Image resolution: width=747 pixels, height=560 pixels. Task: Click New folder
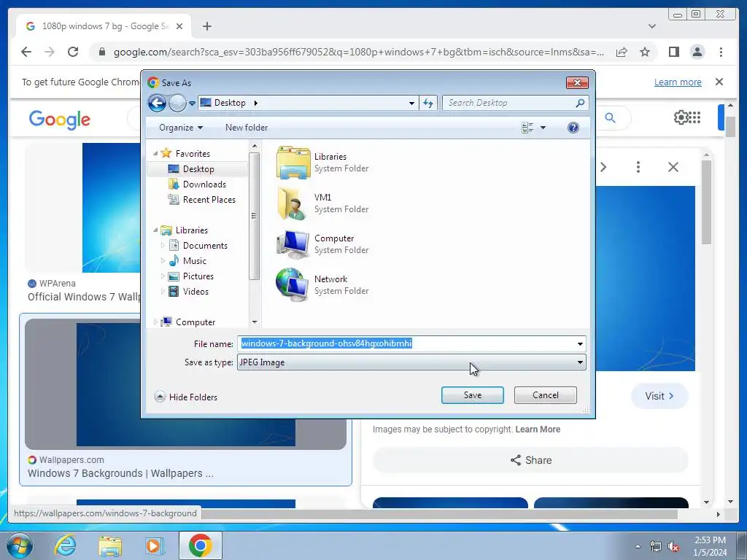[x=247, y=128]
